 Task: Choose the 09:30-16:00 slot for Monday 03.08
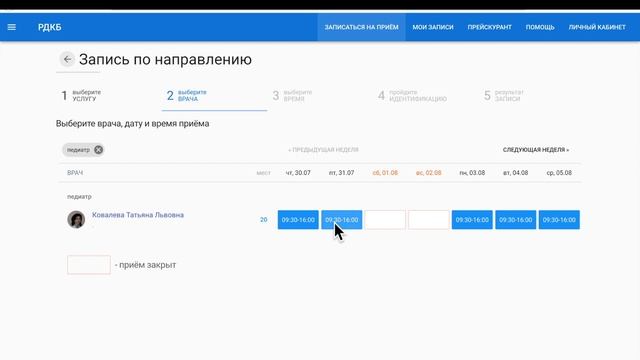[472, 220]
